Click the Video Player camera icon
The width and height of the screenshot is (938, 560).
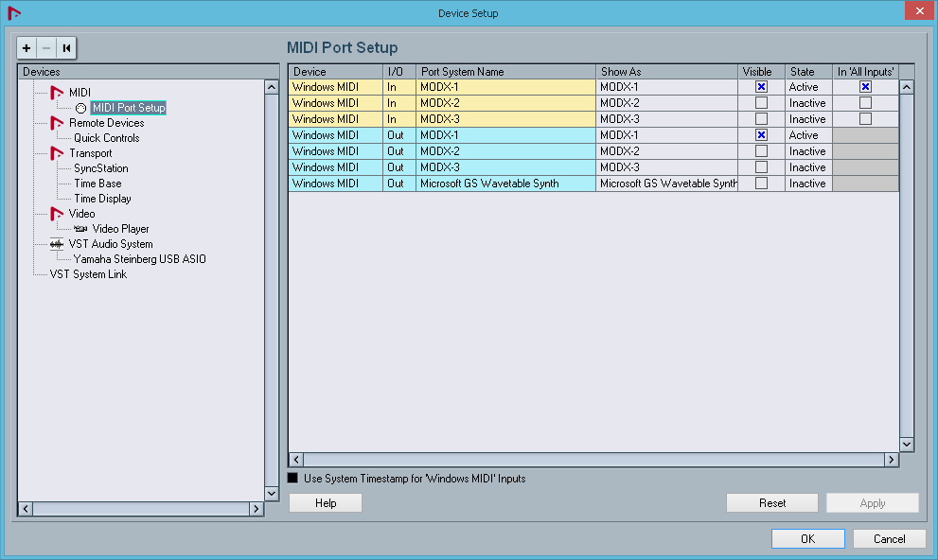click(x=80, y=229)
